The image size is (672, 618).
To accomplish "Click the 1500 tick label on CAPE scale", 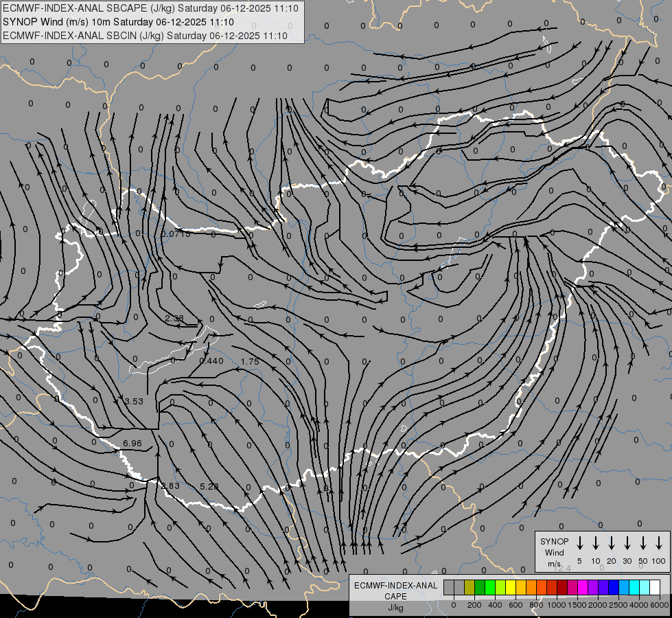I will pos(577,605).
